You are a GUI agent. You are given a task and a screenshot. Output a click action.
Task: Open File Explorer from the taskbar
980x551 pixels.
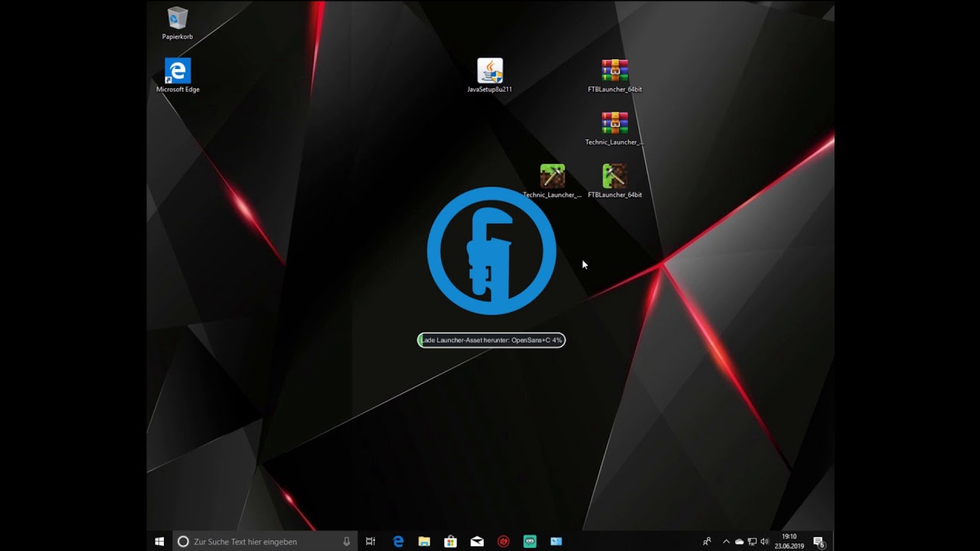point(424,541)
